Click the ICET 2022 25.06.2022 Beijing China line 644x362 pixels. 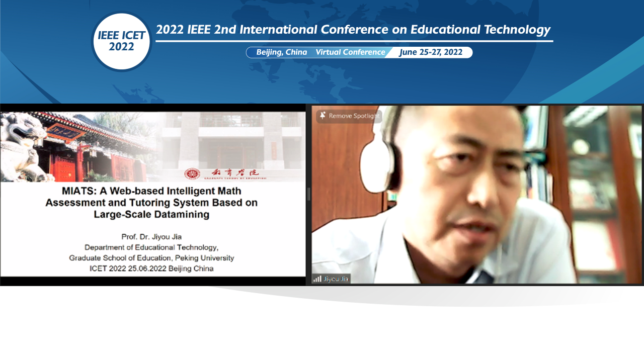[x=151, y=268]
